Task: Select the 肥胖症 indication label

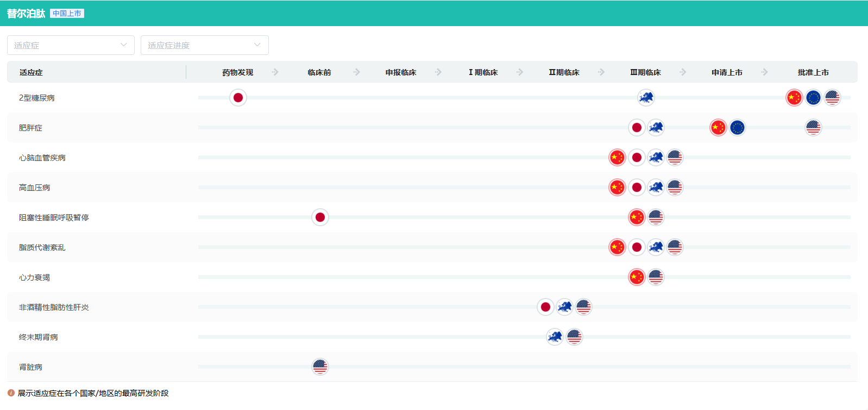Action: coord(30,128)
